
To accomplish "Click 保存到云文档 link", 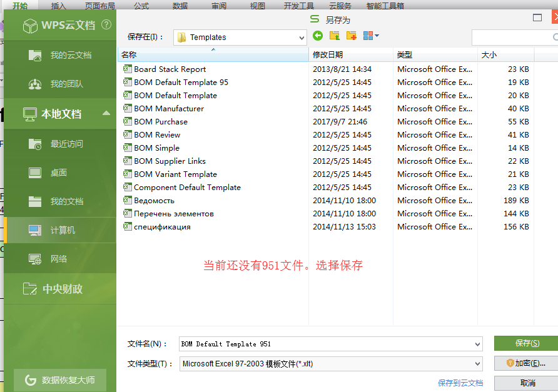I will (460, 383).
